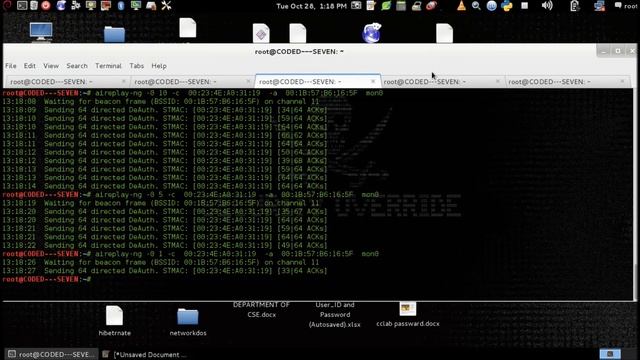Select User_ID and Password xlsx file
Image resolution: width=640 pixels, height=360 pixels.
pos(335,315)
